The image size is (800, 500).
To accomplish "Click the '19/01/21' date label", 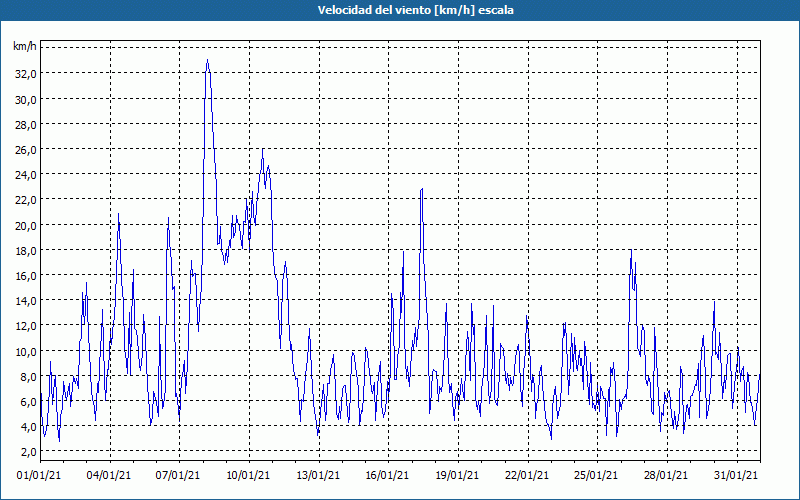I will pyautogui.click(x=457, y=476).
